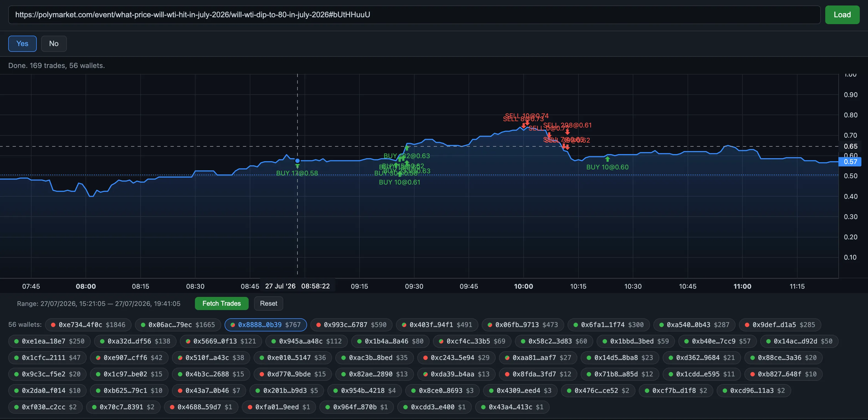Viewport: 868px width, 420px height.
Task: Select wallet 0xcf7b…d1f8 $2 chip
Action: [x=676, y=391]
